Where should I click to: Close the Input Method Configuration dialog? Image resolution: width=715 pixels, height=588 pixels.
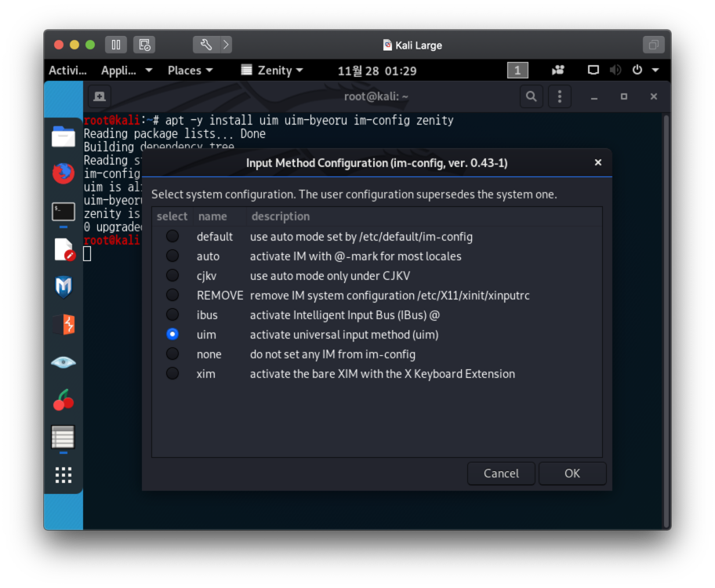click(x=598, y=163)
